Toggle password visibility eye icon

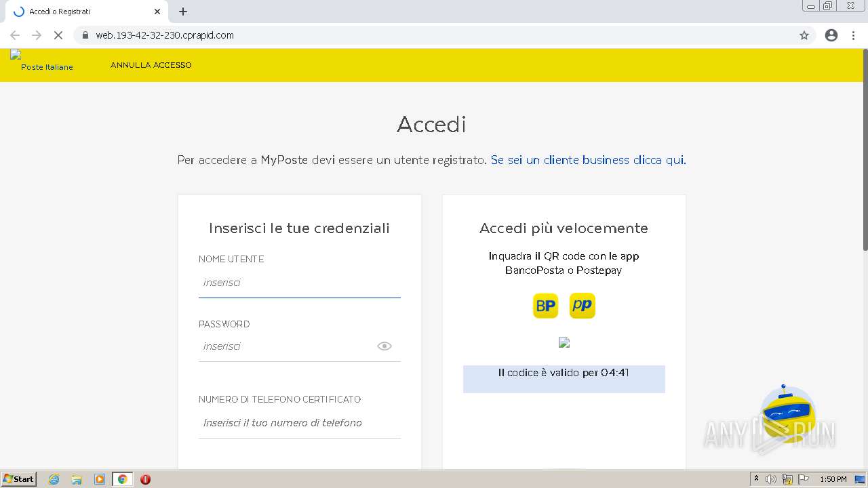point(384,346)
